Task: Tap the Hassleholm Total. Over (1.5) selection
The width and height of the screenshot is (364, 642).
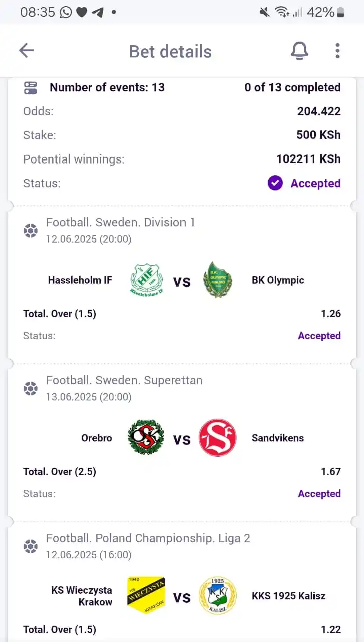Action: [x=60, y=314]
